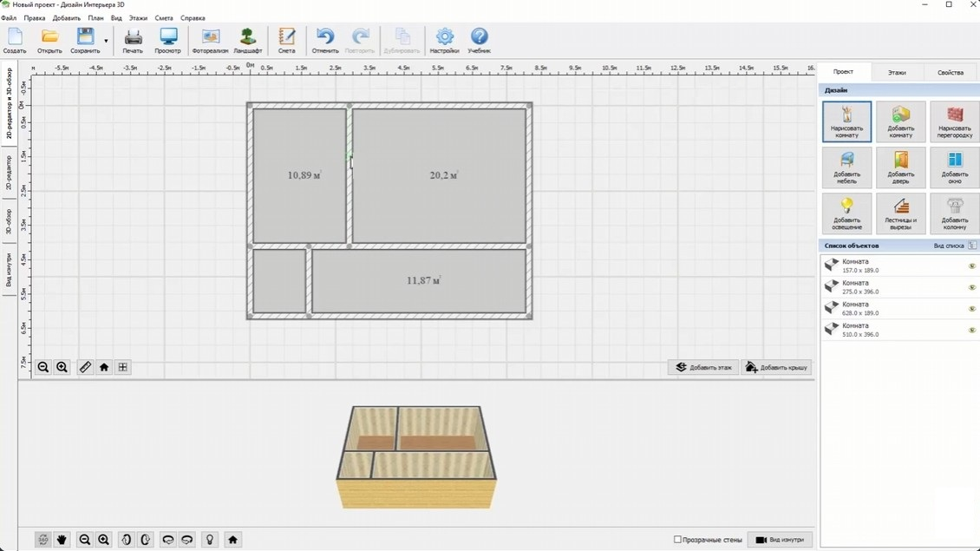Viewport: 980px width, 551px height.
Task: Open the Просмотр preview toolbar icon
Action: [x=167, y=41]
